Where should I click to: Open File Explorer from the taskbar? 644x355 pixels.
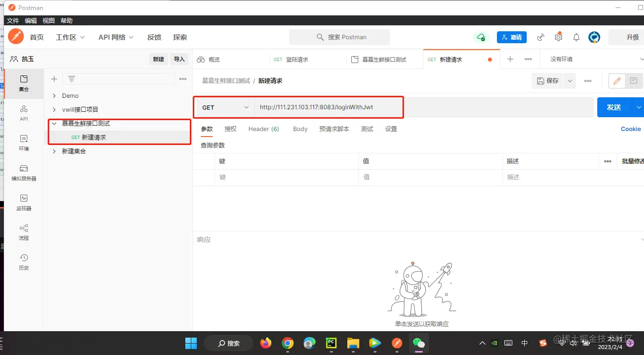(x=353, y=343)
